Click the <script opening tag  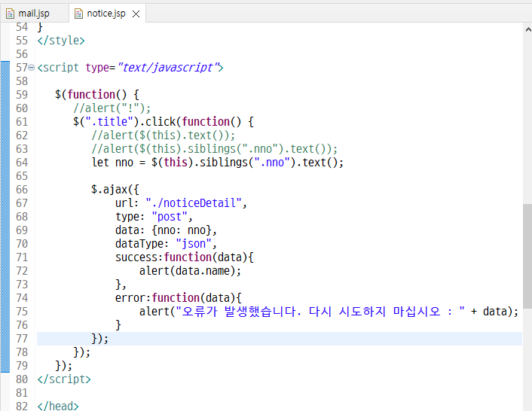click(x=58, y=68)
